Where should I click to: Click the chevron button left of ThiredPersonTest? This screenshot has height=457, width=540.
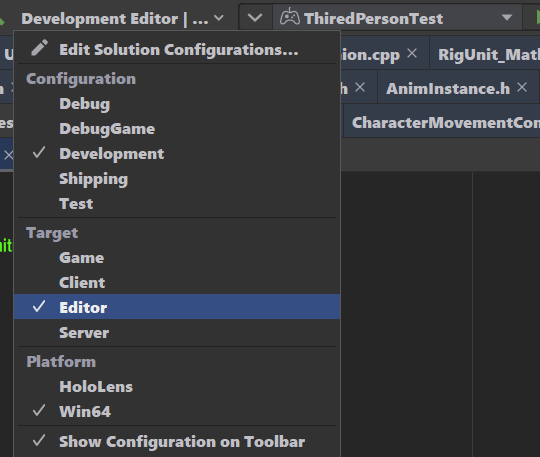tap(255, 18)
